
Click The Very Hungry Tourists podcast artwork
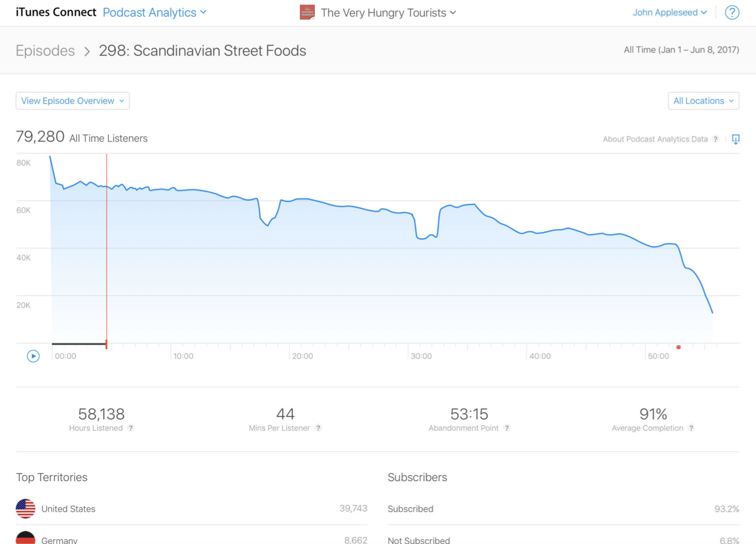click(x=307, y=12)
